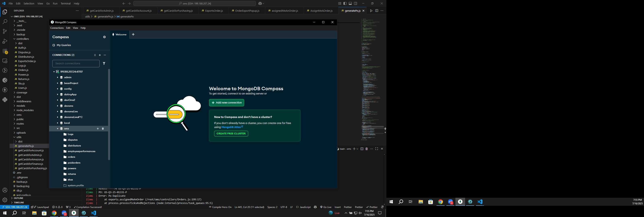Click the Search connections input field

tap(76, 63)
